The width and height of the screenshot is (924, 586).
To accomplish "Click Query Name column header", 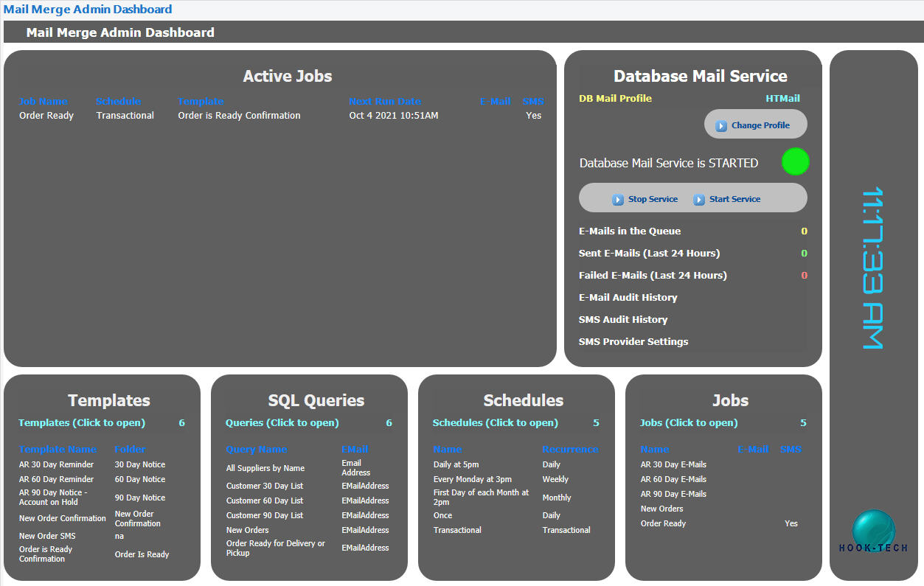I will click(257, 450).
